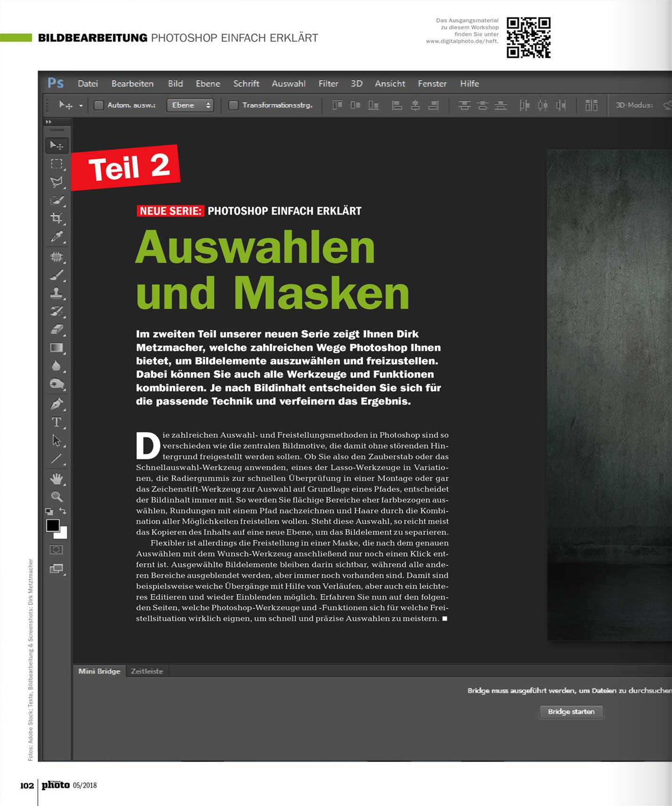Distribute left edges in options bar

pyautogui.click(x=525, y=105)
